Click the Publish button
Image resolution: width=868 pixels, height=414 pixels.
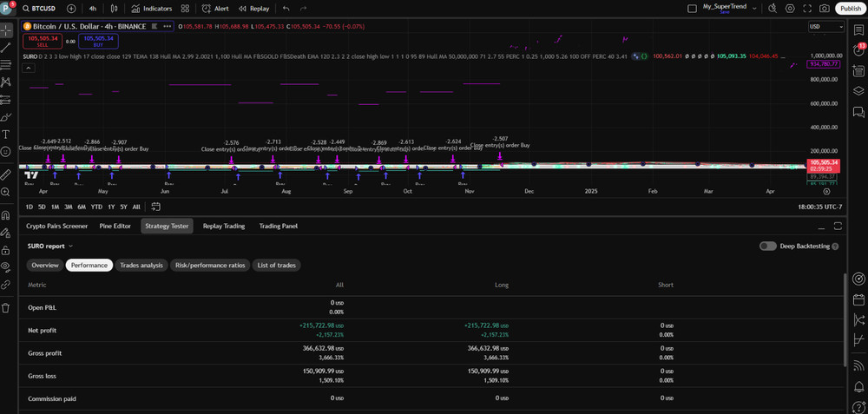coord(851,9)
